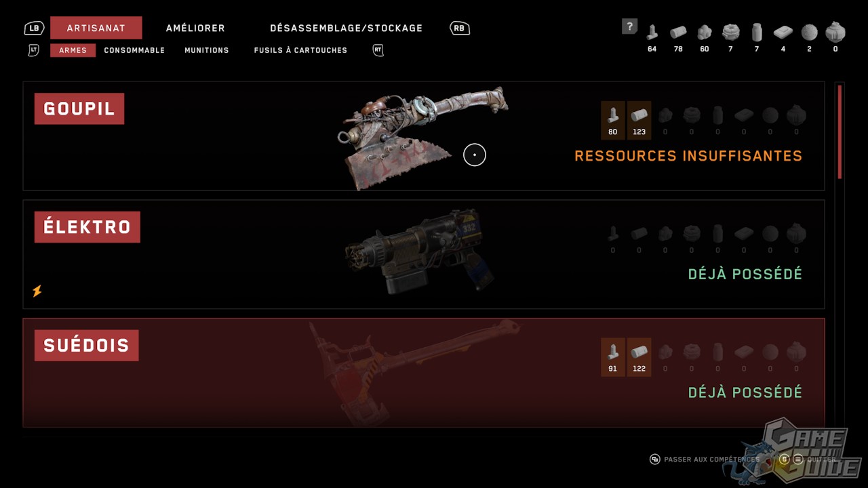Click the Suédois resource icon showing 122

[x=639, y=357]
